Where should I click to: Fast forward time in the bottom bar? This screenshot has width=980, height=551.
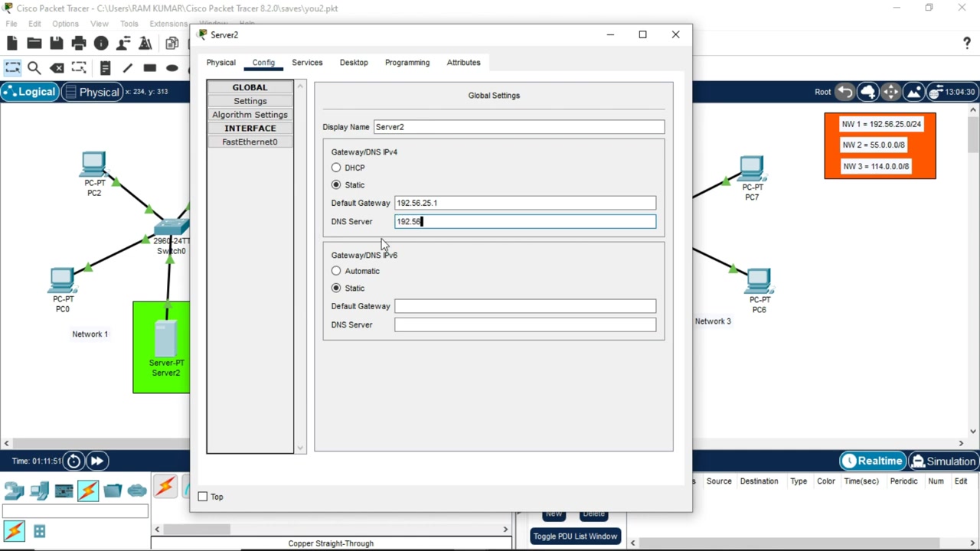(96, 461)
